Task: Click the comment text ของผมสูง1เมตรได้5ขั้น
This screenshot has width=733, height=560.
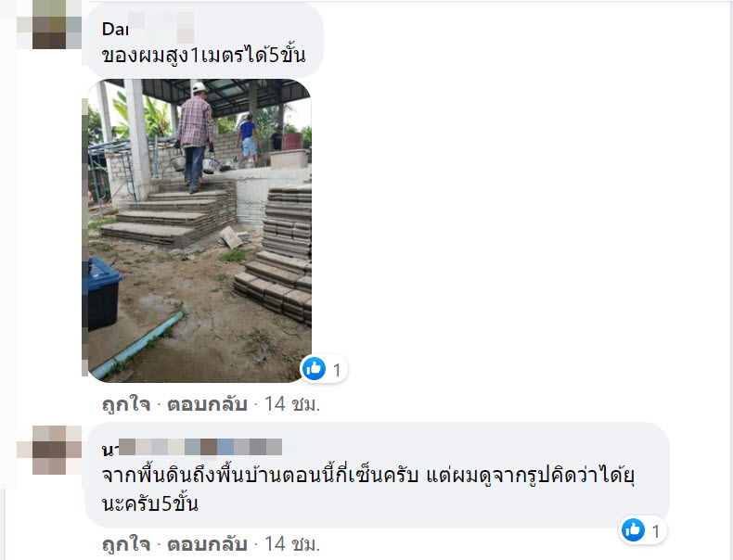Action: coord(204,56)
